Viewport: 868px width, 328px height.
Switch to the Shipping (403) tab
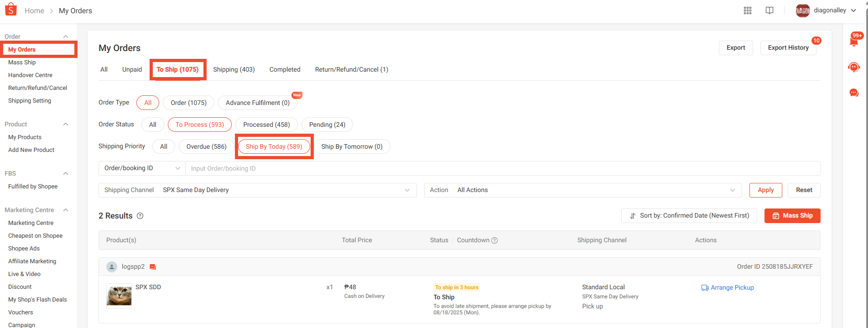point(234,69)
